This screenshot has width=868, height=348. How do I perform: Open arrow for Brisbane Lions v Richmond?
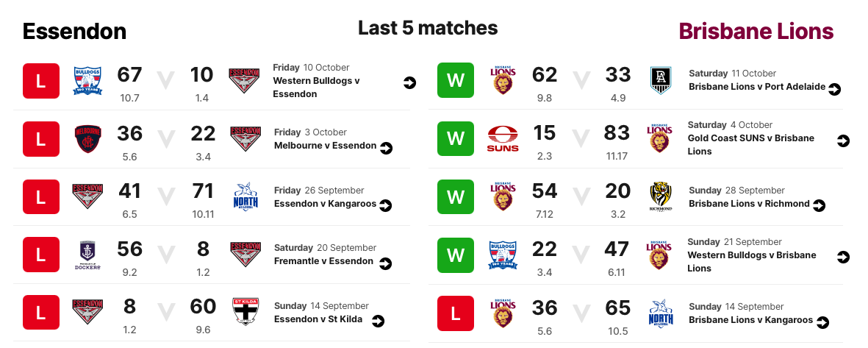click(819, 205)
